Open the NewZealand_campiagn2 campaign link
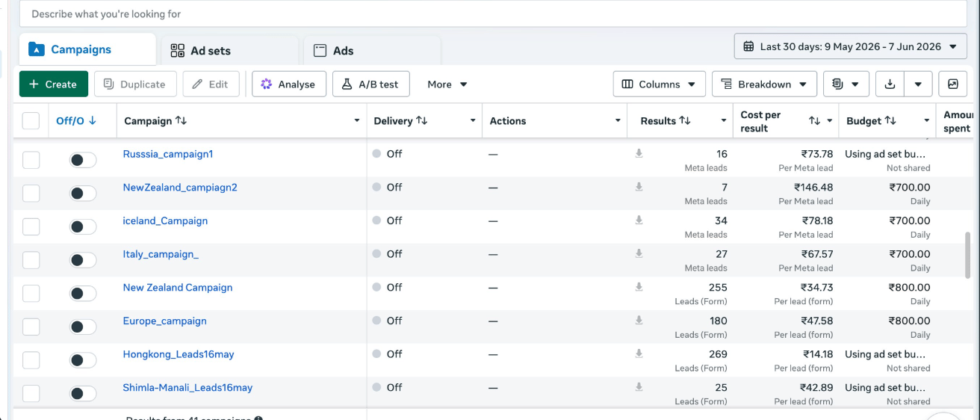Screen dimensions: 980x420 click(180, 188)
